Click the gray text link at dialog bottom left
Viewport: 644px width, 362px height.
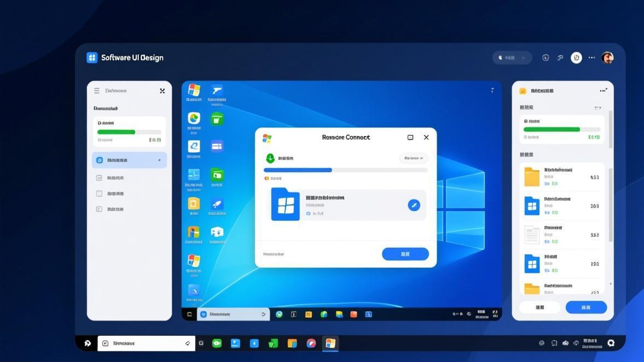click(274, 254)
